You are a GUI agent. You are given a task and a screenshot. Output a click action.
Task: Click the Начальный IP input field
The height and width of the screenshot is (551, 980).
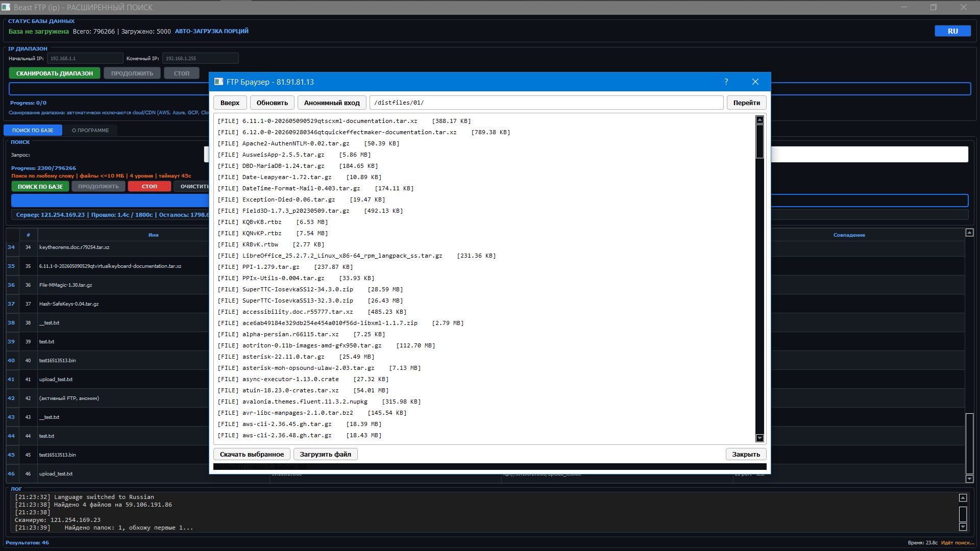pyautogui.click(x=85, y=58)
